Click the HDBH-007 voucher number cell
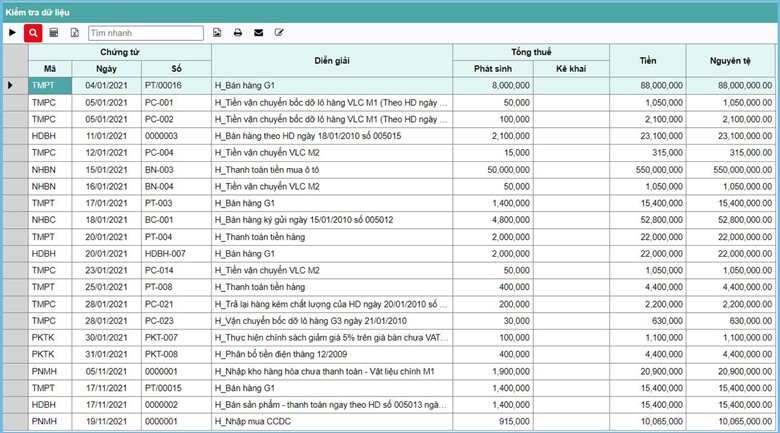The height and width of the screenshot is (433, 780). [x=175, y=254]
